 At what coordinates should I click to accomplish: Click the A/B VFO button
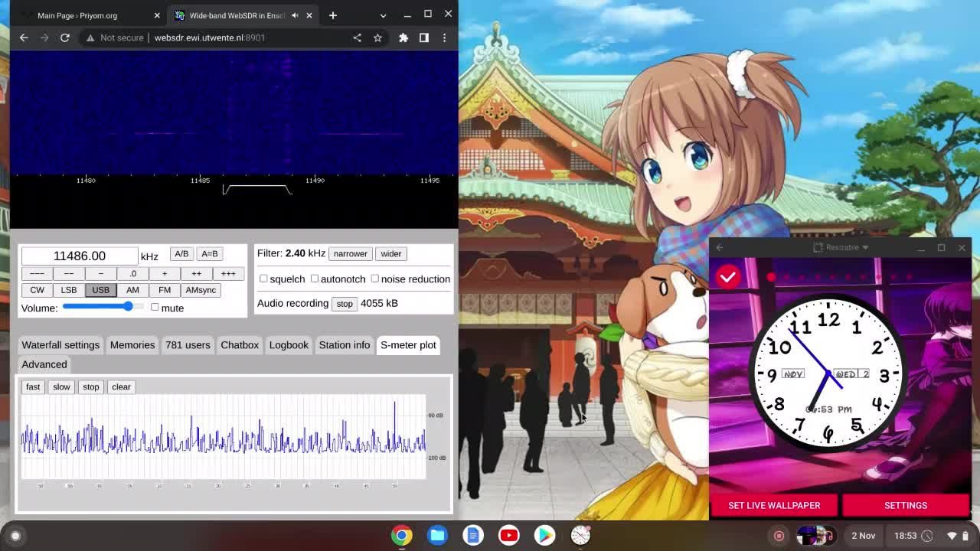tap(181, 254)
